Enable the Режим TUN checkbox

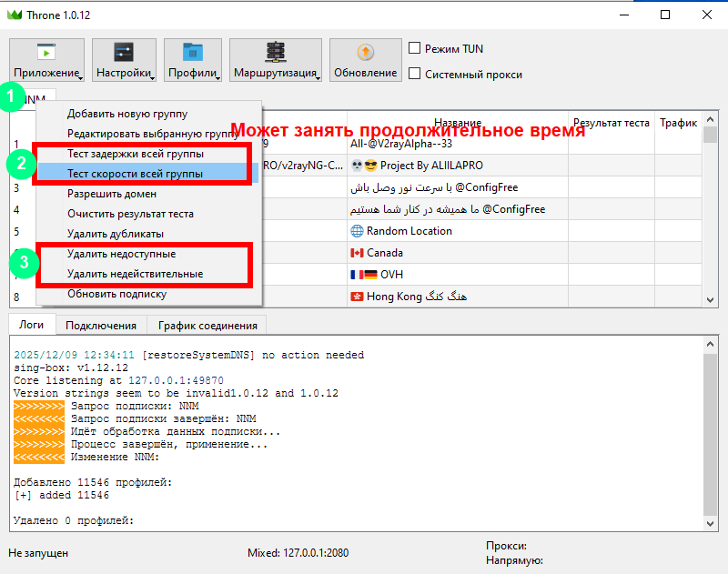415,48
